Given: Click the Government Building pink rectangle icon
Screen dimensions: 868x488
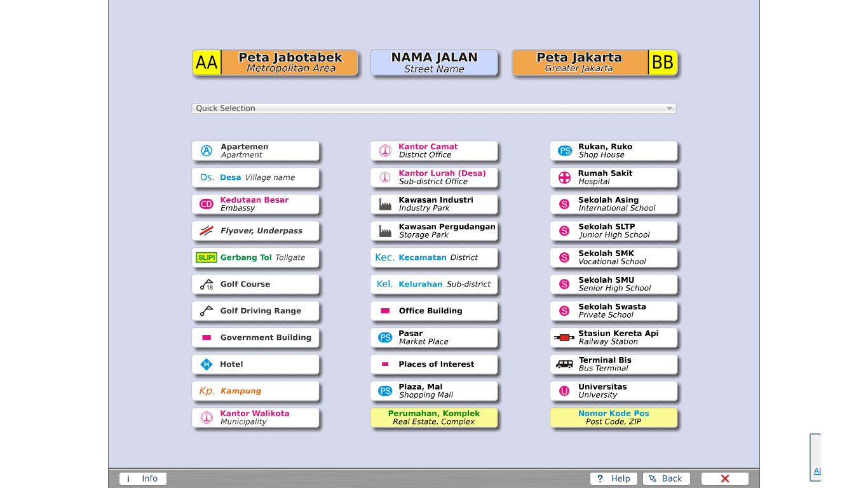Looking at the screenshot, I should click(207, 337).
